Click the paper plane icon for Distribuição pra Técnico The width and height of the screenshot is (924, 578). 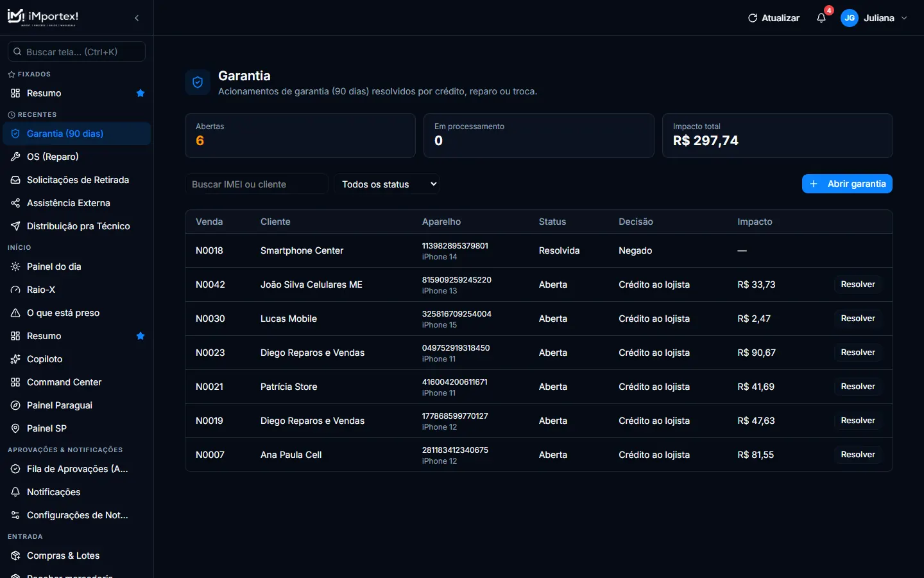tap(15, 226)
